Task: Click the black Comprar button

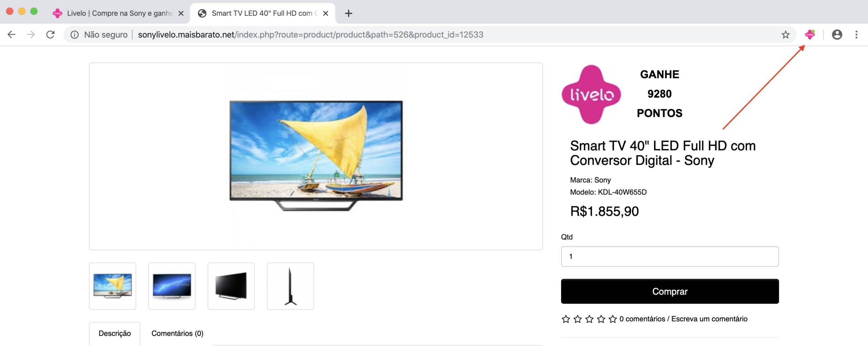Action: pos(670,291)
